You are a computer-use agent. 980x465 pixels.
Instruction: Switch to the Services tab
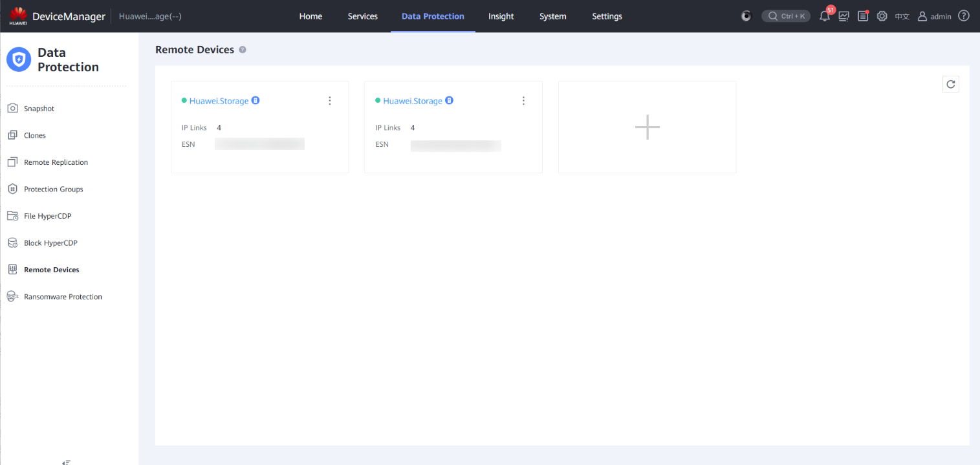pyautogui.click(x=362, y=16)
